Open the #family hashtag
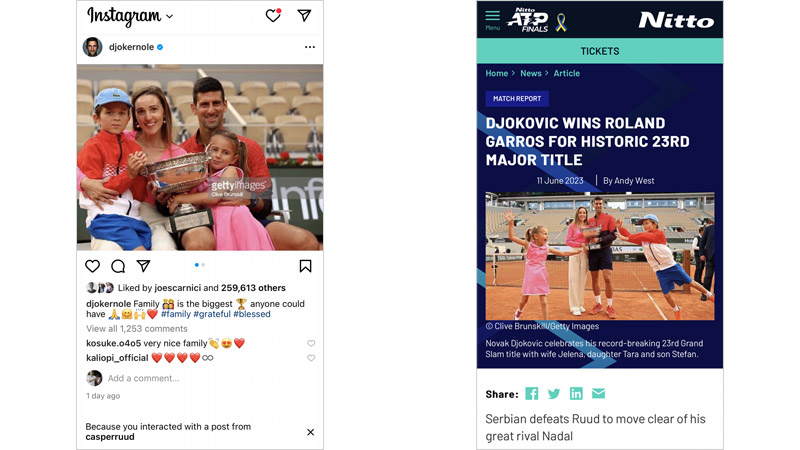800x450 pixels. point(176,314)
